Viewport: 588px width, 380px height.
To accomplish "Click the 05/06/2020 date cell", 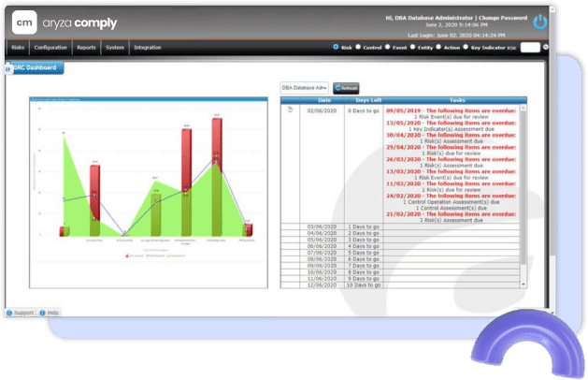I will (322, 240).
